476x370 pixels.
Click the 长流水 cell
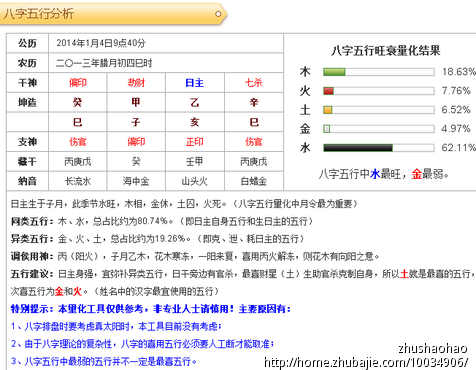tap(77, 181)
